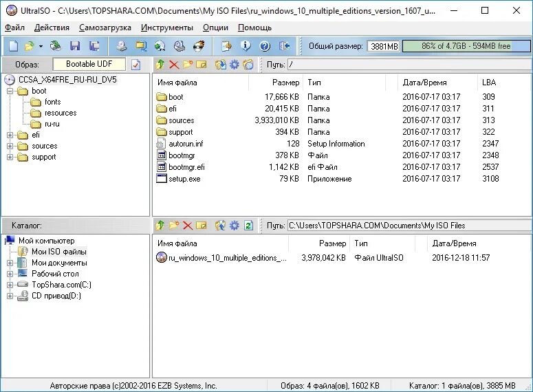
Task: Open the Опции menu
Action: [x=215, y=28]
